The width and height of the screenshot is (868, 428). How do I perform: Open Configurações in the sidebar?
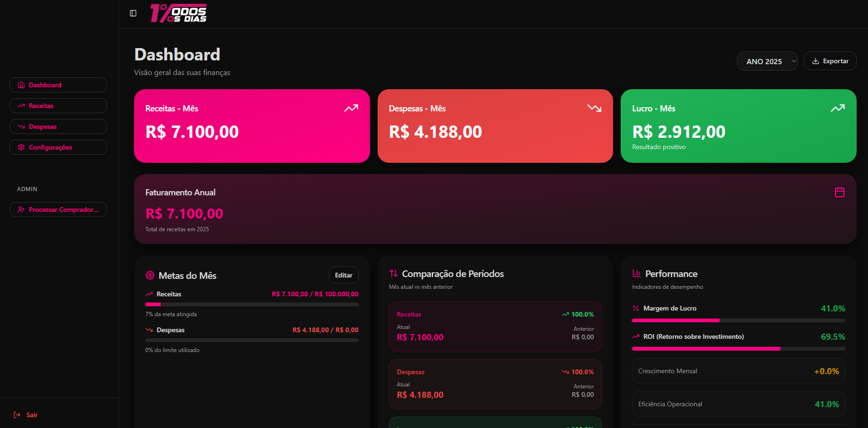[58, 147]
